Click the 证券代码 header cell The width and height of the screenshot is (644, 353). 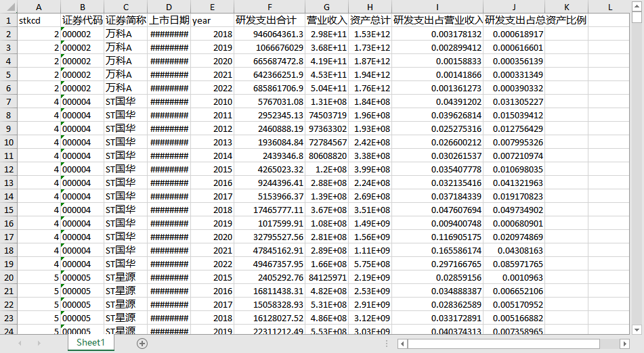[x=82, y=20]
